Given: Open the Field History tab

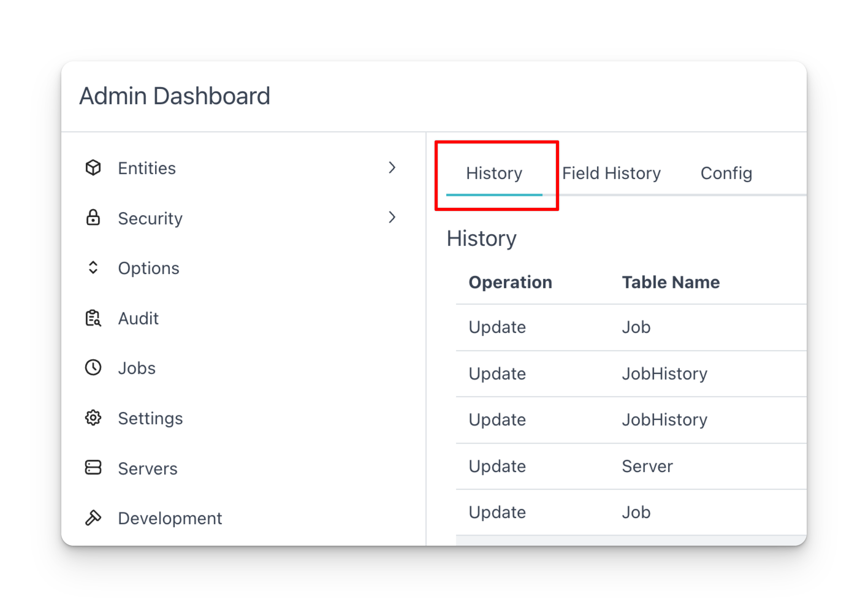Looking at the screenshot, I should (x=611, y=174).
